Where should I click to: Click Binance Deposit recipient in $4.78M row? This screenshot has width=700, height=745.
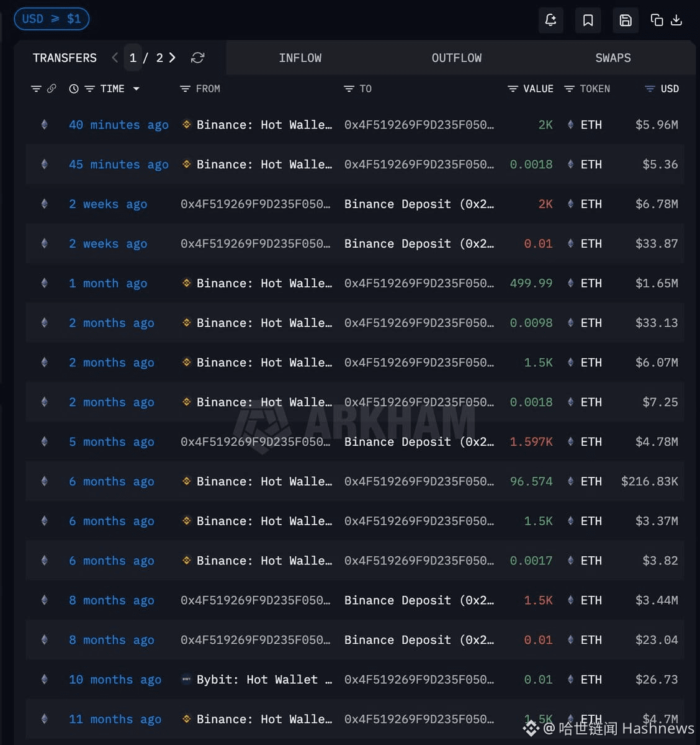coord(419,442)
